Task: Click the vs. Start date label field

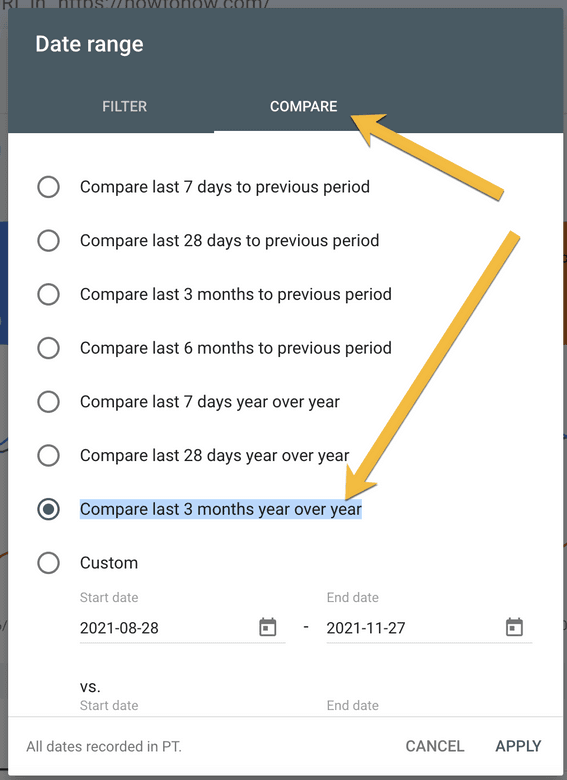Action: point(109,705)
